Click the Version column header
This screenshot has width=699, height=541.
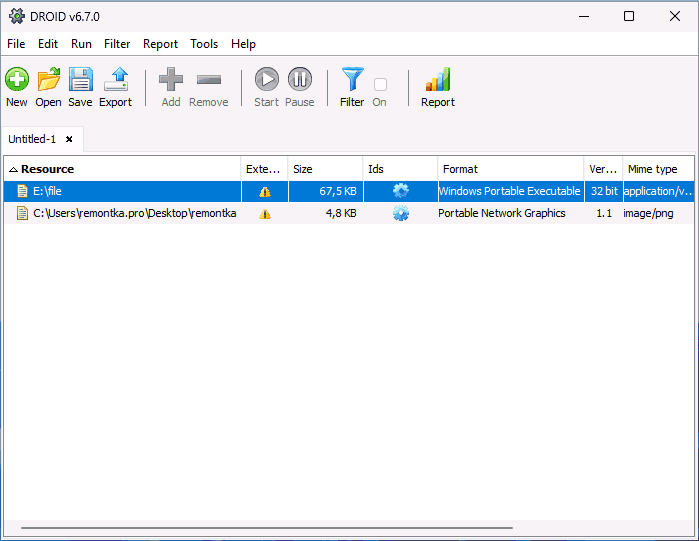pos(603,169)
